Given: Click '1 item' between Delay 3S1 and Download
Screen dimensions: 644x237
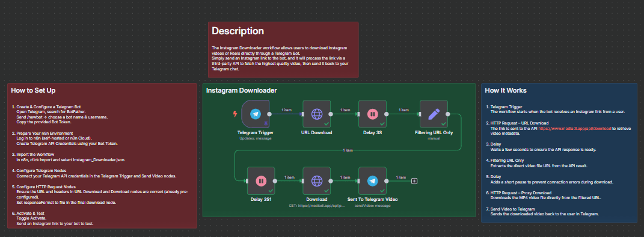Looking at the screenshot, I should [290, 177].
